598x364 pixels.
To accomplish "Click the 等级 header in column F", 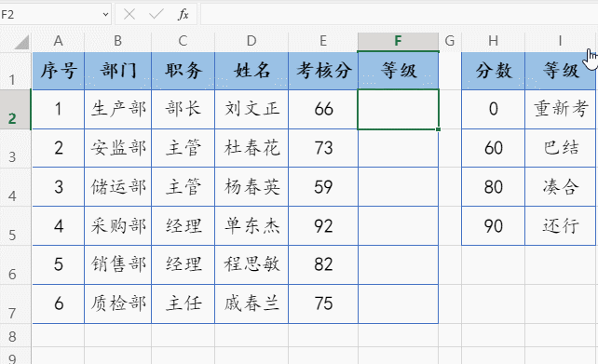I will (398, 71).
